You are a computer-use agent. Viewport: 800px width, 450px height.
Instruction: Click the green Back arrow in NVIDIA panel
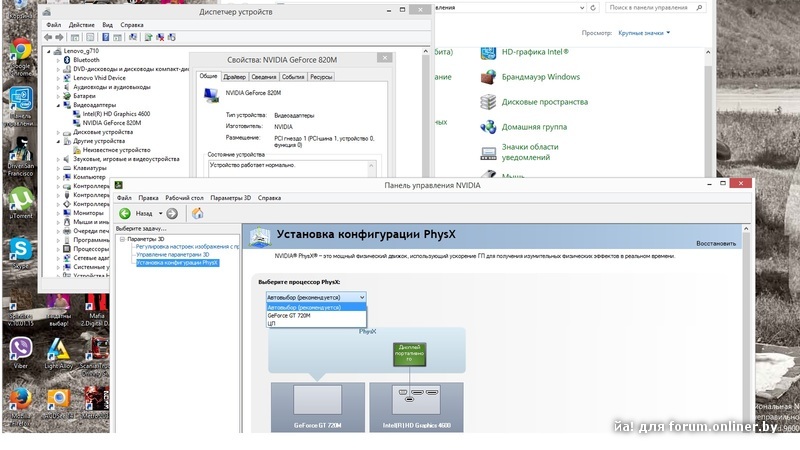125,213
